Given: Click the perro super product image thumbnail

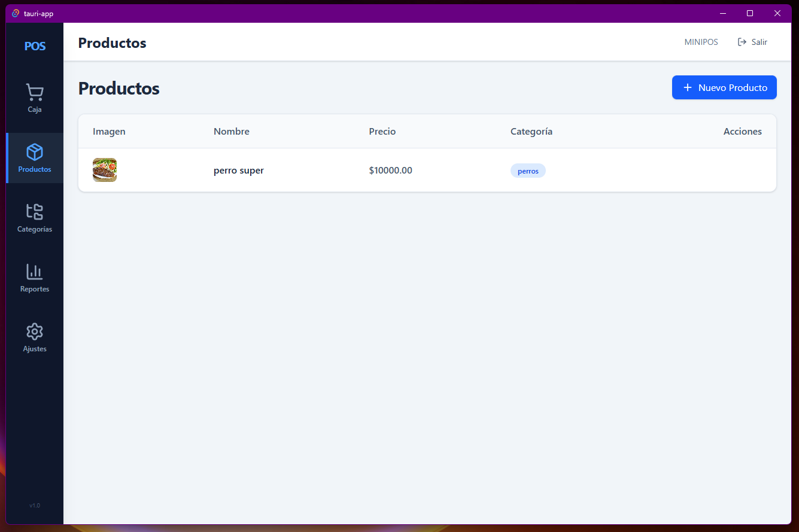Looking at the screenshot, I should point(105,170).
